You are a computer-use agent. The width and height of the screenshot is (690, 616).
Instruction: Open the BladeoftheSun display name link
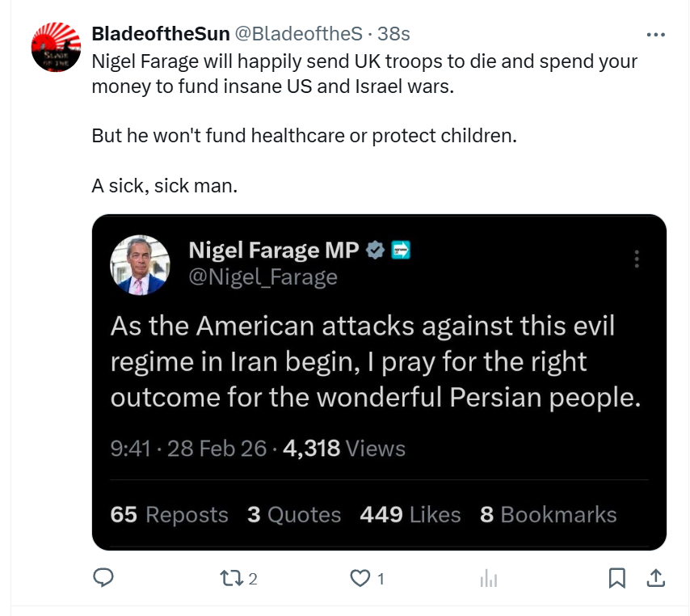pos(160,34)
